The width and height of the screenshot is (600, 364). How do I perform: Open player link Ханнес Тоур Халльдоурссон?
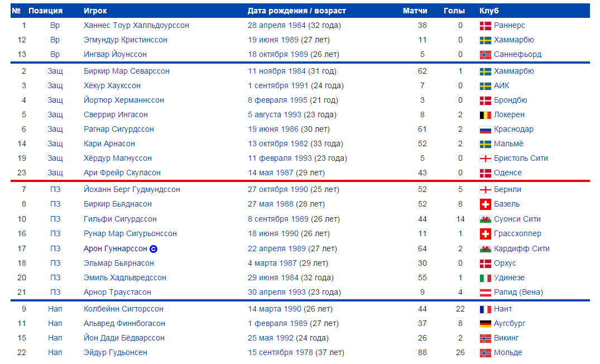[136, 25]
